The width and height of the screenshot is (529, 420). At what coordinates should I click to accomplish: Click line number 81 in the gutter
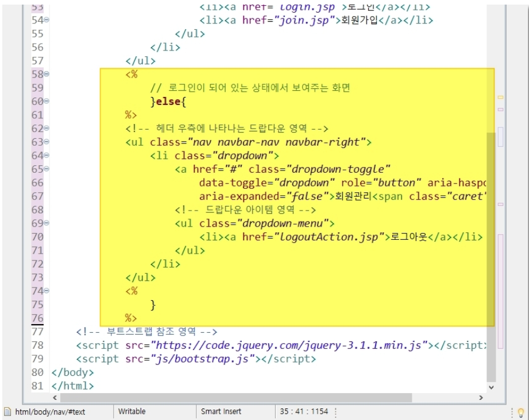pyautogui.click(x=37, y=386)
